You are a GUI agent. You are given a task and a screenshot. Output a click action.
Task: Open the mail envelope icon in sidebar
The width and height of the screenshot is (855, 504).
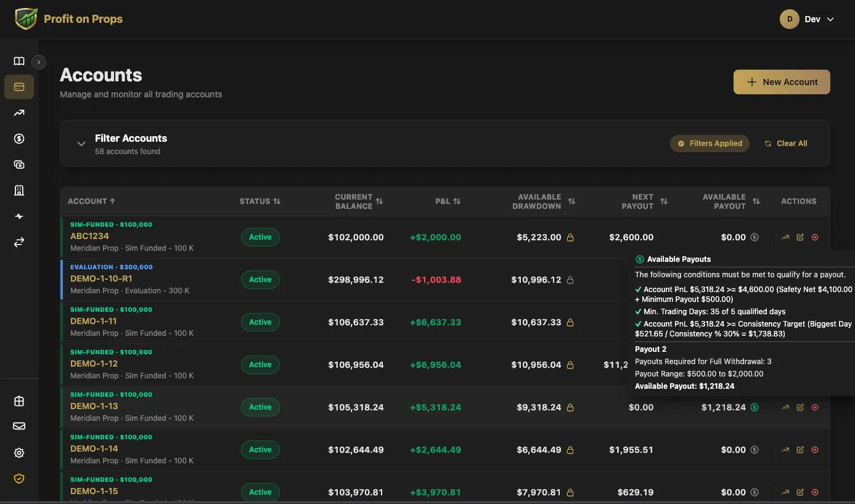[19, 426]
